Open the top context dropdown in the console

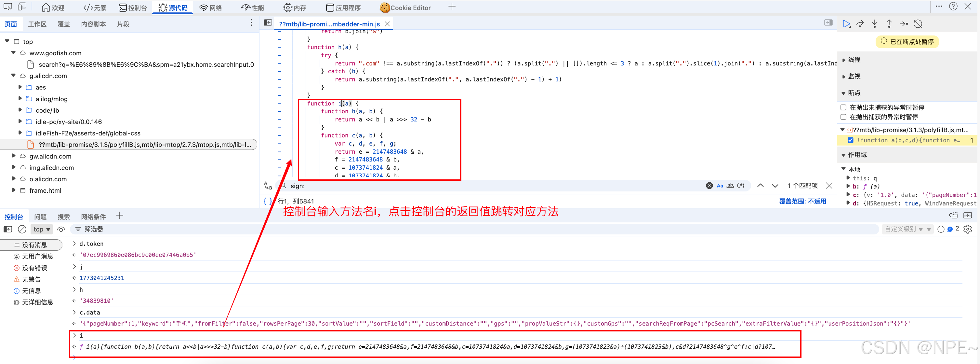tap(42, 229)
